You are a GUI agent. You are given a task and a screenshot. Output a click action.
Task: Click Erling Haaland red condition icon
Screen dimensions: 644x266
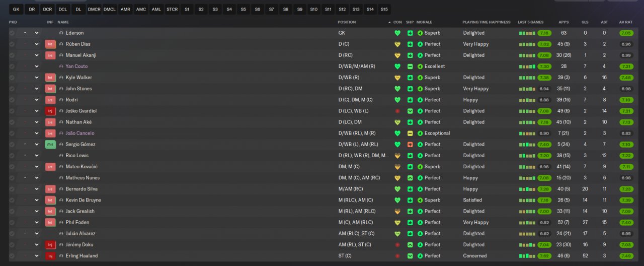coord(397,256)
